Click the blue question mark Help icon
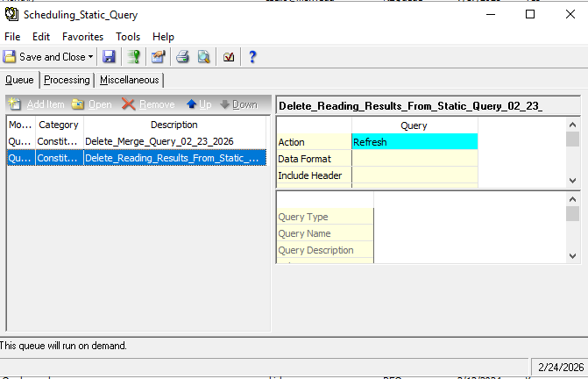Viewport: 588px width, 379px height. click(x=252, y=57)
